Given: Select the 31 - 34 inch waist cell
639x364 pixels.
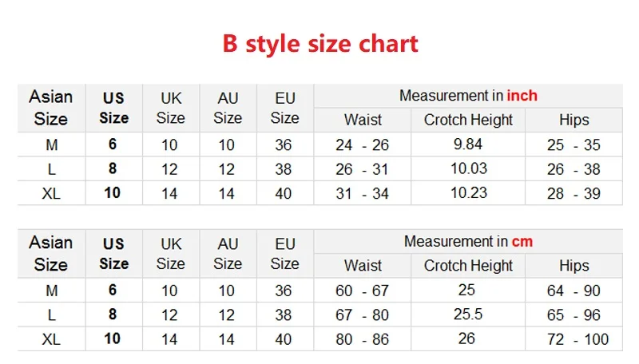Looking at the screenshot, I should point(363,193).
